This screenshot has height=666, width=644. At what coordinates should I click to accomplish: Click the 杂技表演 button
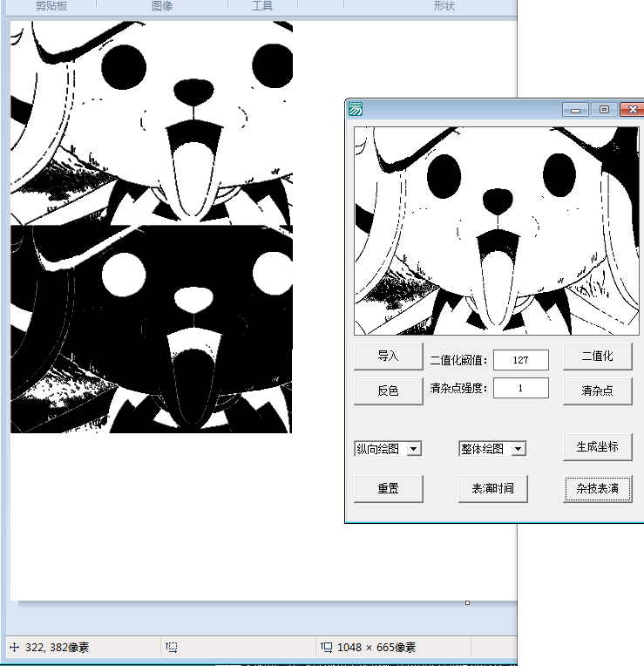[x=597, y=488]
